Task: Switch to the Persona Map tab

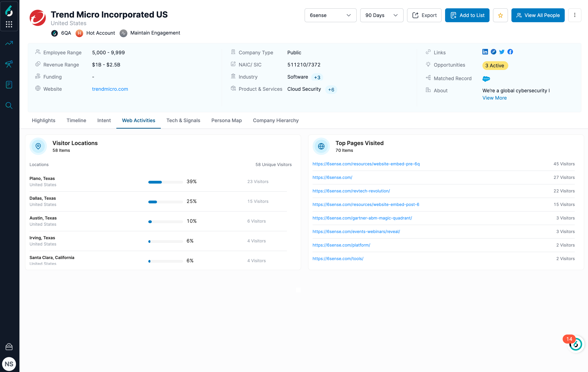Action: (x=226, y=121)
